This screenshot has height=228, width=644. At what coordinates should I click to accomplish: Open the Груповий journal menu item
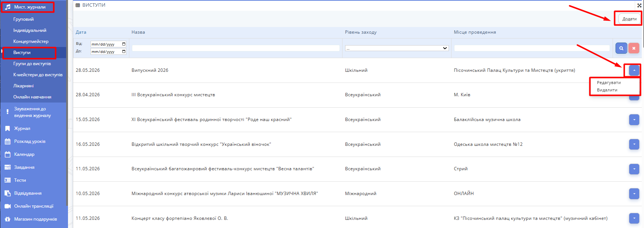point(24,19)
